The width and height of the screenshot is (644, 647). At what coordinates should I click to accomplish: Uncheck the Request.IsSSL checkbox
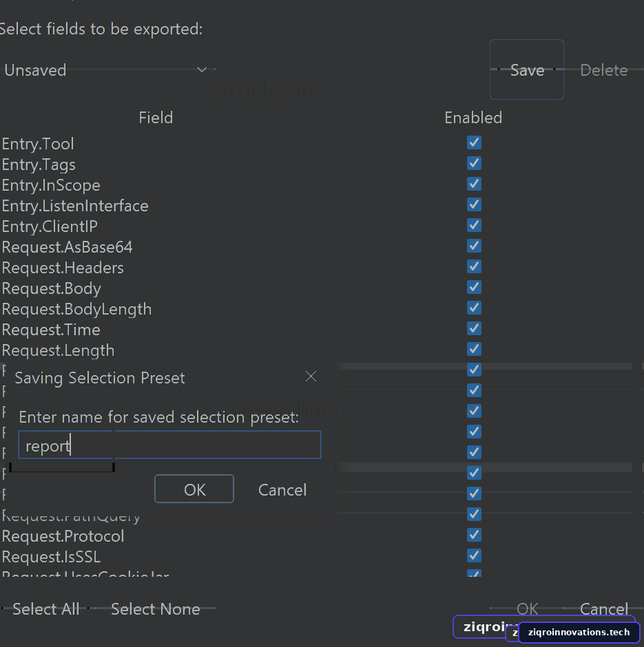[474, 556]
